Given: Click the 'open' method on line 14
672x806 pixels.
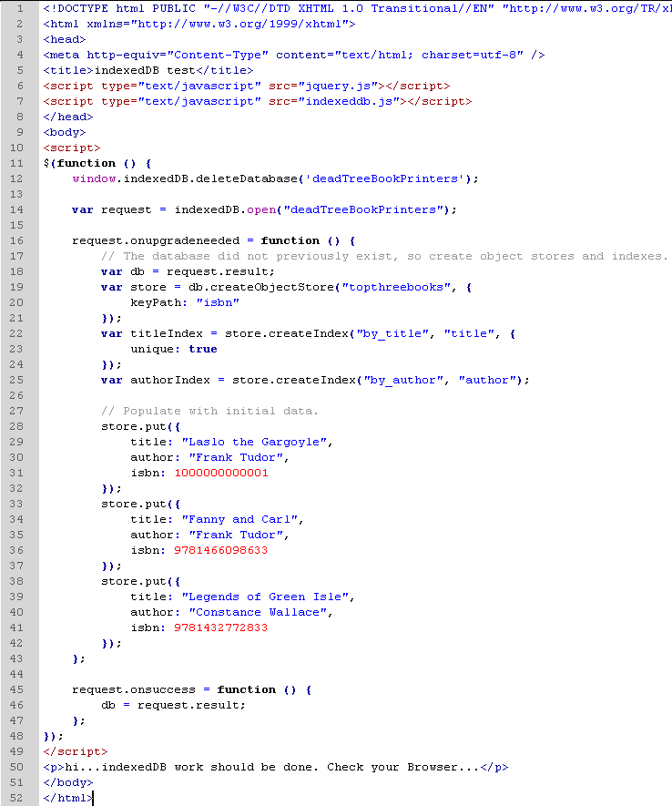Looking at the screenshot, I should [261, 209].
